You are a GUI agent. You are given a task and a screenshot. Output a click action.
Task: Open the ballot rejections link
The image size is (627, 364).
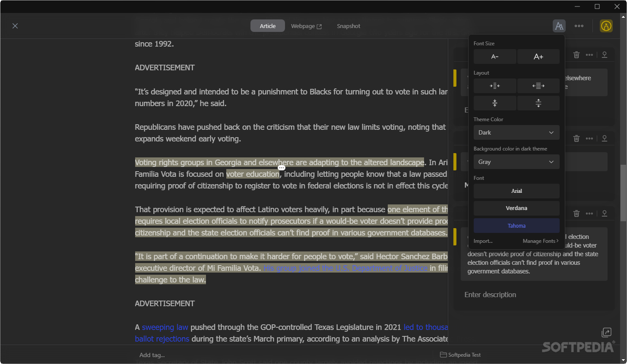[162, 339]
